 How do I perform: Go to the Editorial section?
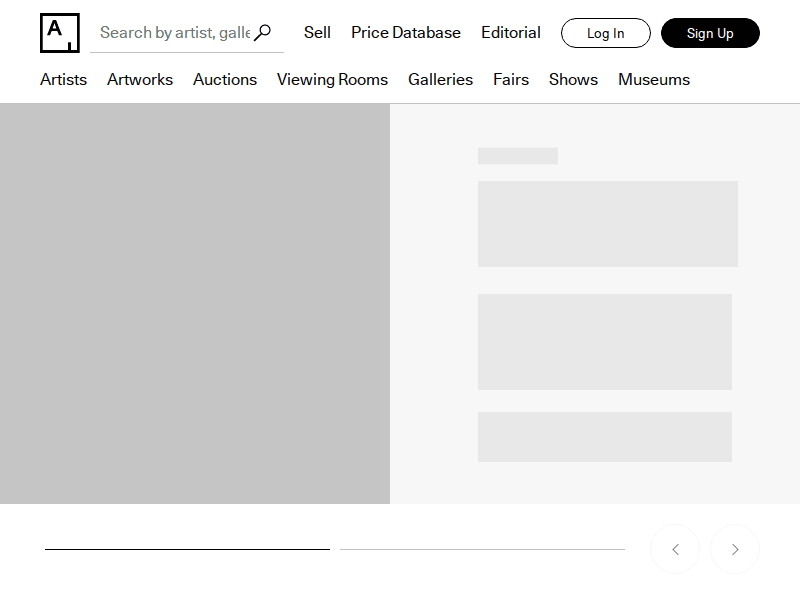click(x=511, y=33)
